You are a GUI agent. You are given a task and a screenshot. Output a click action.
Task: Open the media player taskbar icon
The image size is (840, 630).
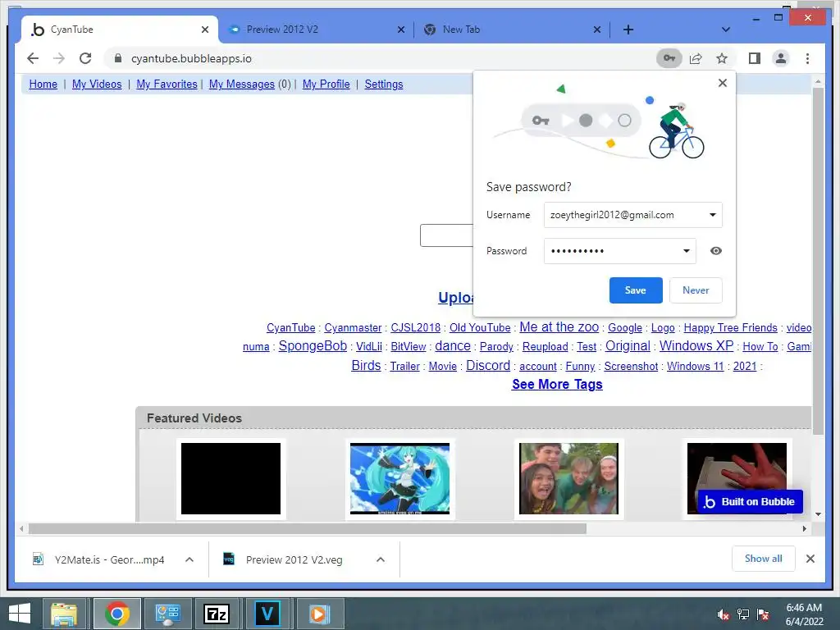[x=318, y=614]
